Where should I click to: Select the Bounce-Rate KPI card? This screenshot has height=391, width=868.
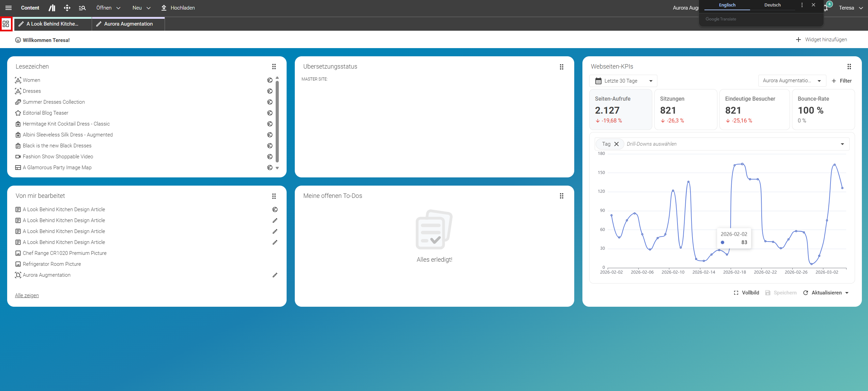coord(823,110)
